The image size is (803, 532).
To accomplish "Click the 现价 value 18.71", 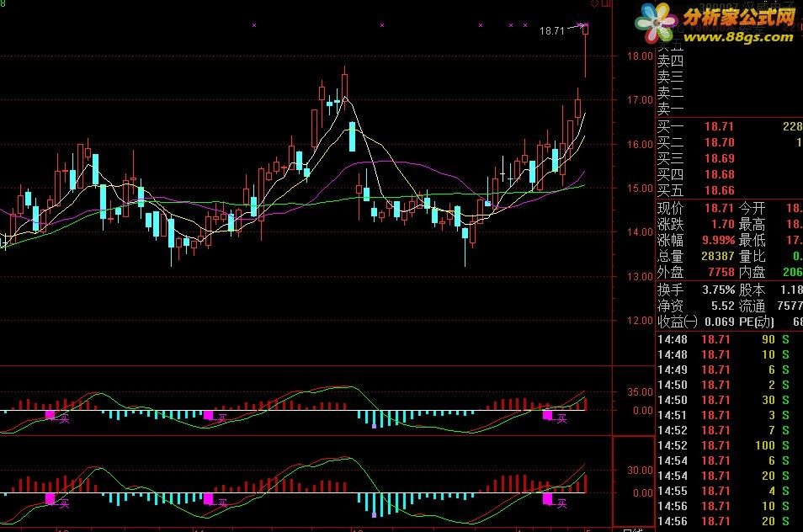I will (x=719, y=208).
